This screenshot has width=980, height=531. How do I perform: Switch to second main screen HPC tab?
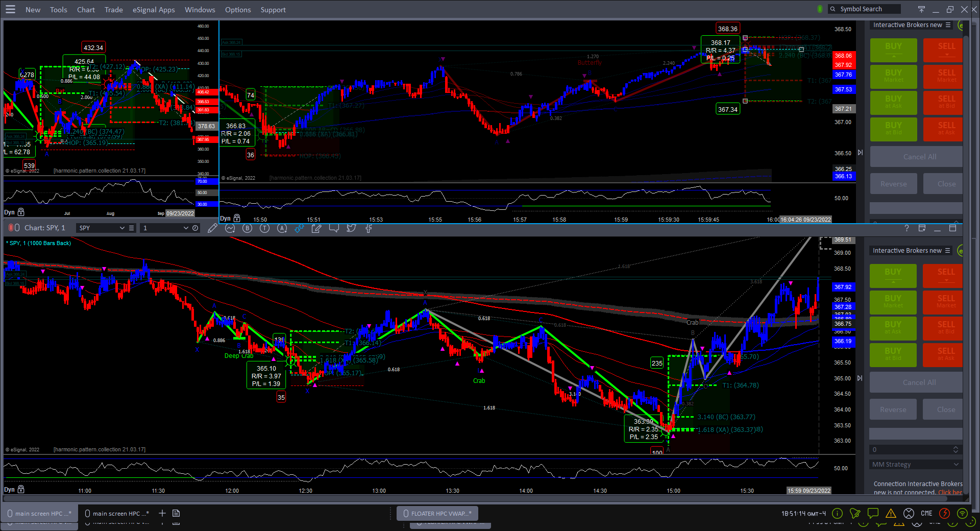tap(117, 514)
